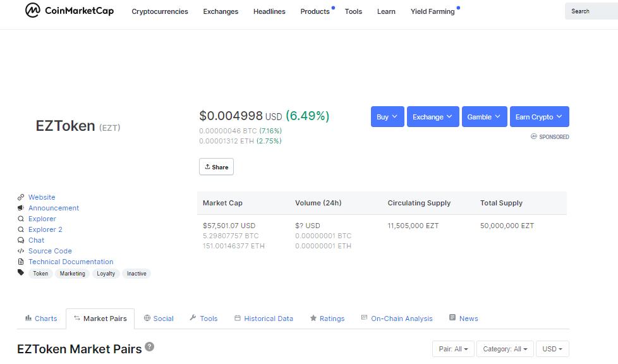The width and height of the screenshot is (618, 364).
Task: Open the Pair: All filter dropdown
Action: pos(453,349)
